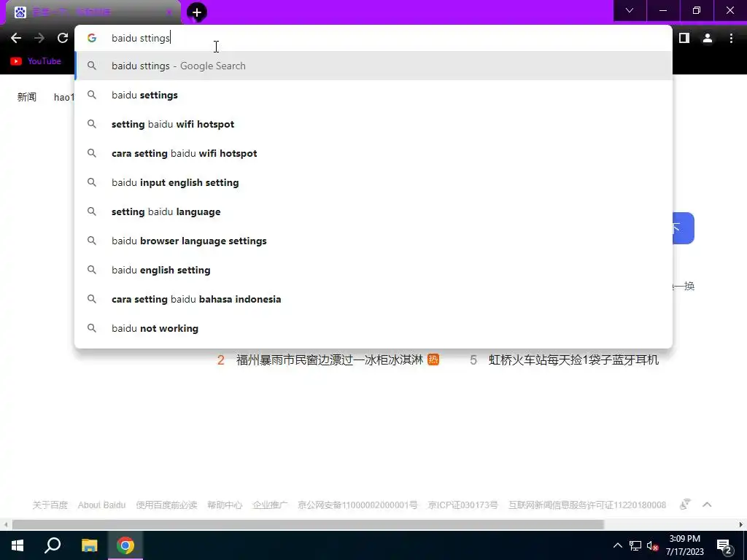Open 互联网新闻信息服务许可证11220180008 footer link
Screen dimensions: 747x560
tap(587, 505)
